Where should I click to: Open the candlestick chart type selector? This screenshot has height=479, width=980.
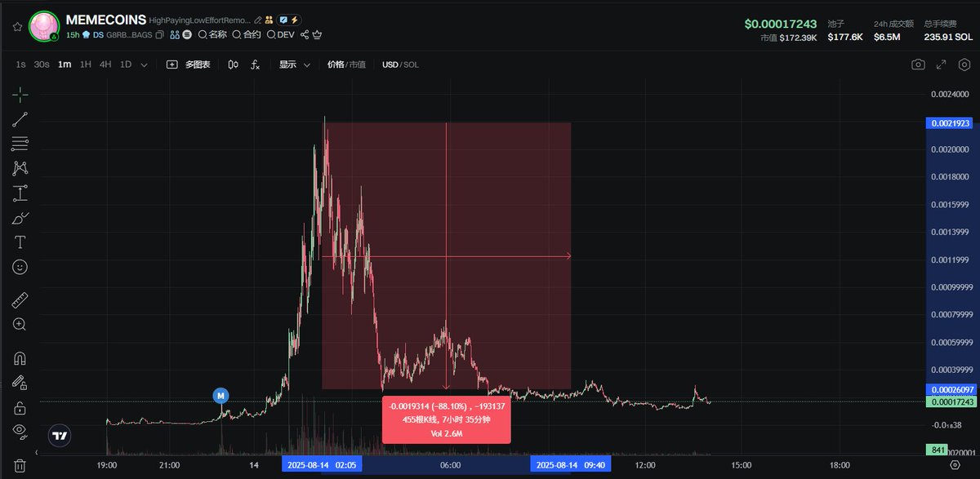(233, 64)
